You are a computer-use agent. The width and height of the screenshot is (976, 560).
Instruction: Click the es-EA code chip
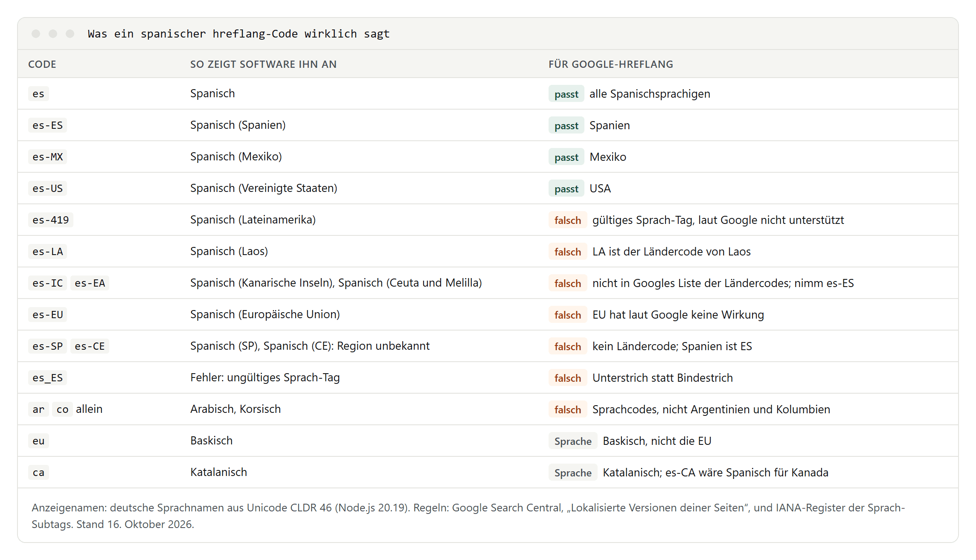(90, 283)
